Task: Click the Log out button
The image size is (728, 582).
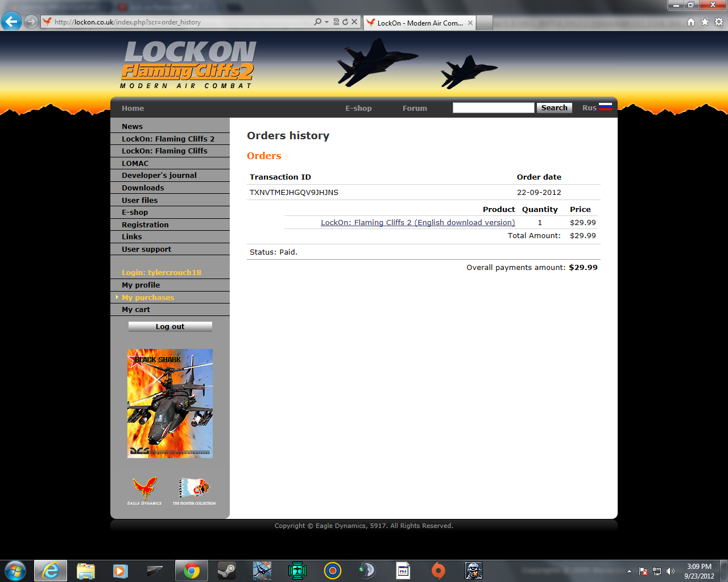Action: tap(170, 326)
